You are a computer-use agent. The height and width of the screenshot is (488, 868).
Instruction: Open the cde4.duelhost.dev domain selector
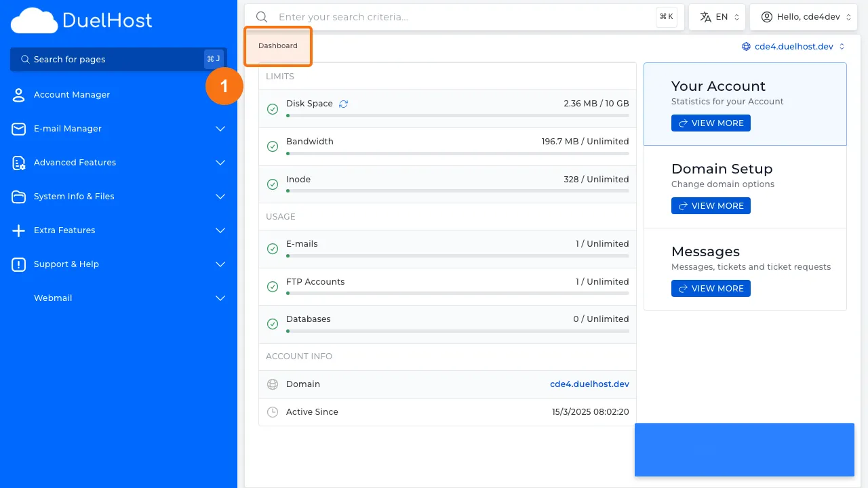click(793, 46)
